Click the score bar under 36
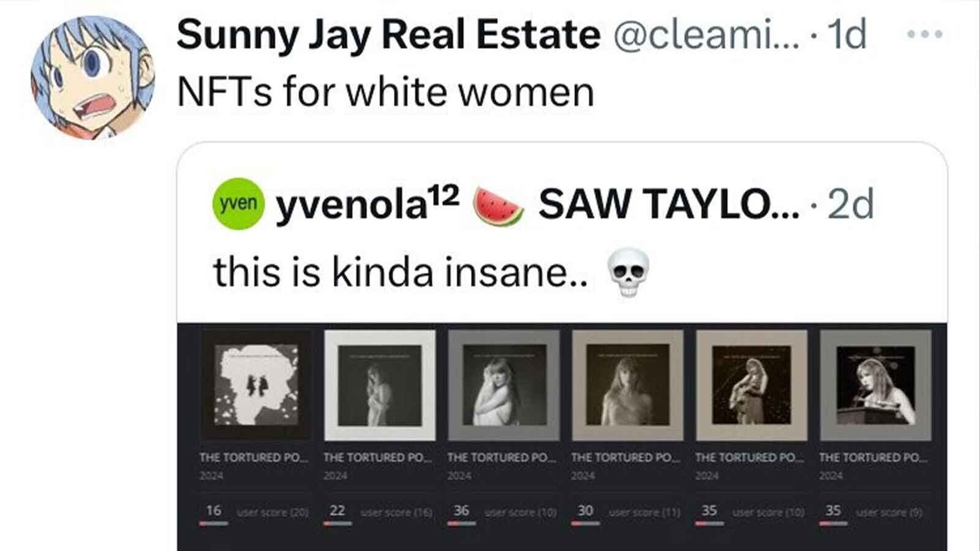Viewport: 980px width, 551px height. (462, 523)
